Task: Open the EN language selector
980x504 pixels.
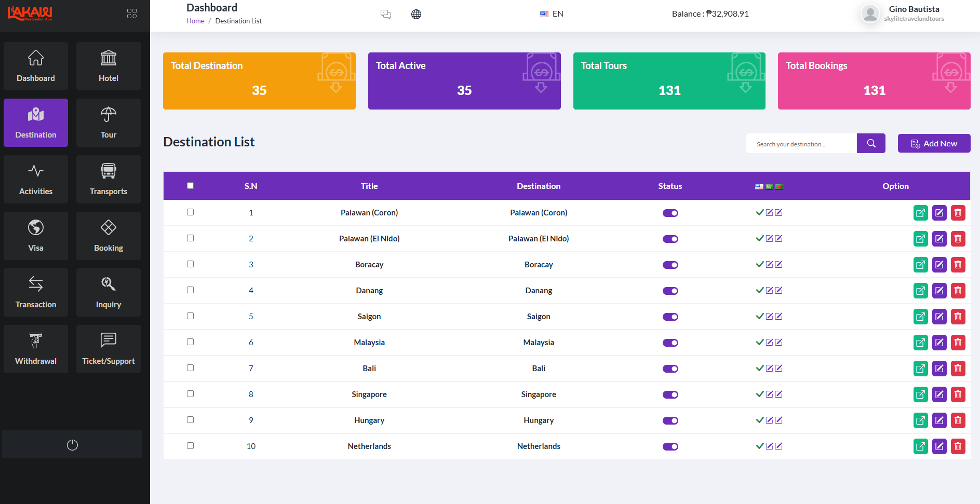Action: coord(552,14)
